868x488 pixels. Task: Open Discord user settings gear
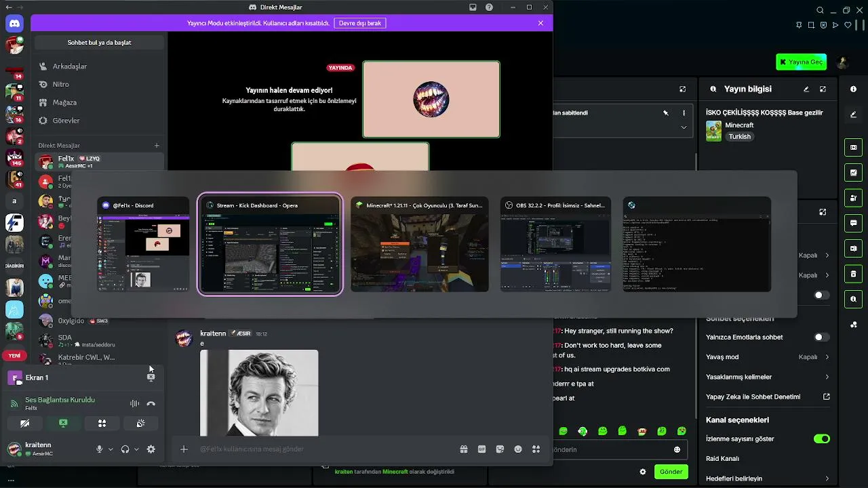[151, 449]
